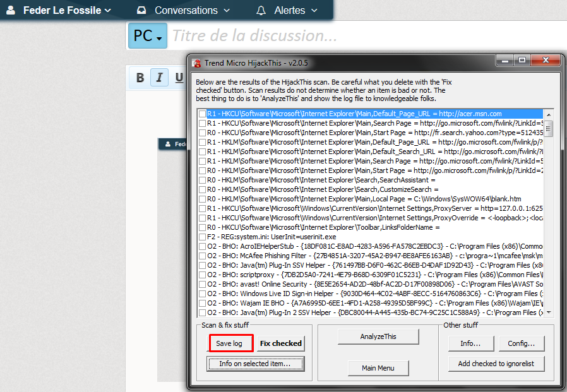Image resolution: width=567 pixels, height=392 pixels.
Task: Maximize the HijackThis window
Action: click(522, 61)
